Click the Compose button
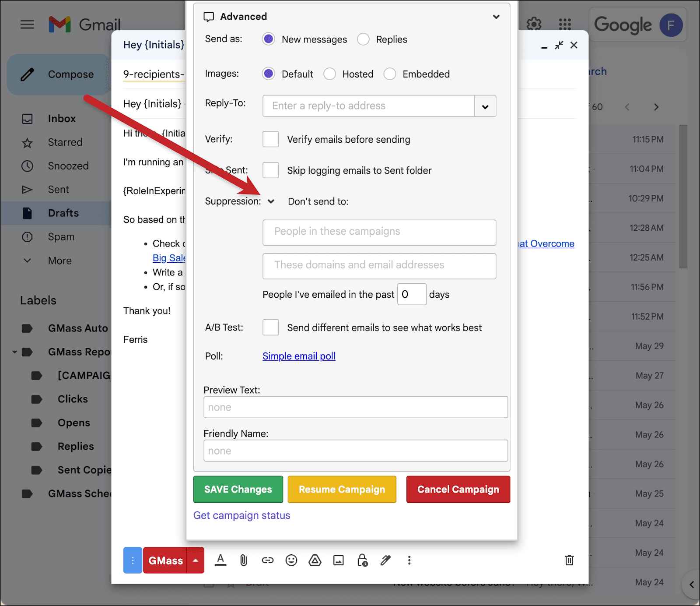This screenshot has height=606, width=700. (59, 74)
